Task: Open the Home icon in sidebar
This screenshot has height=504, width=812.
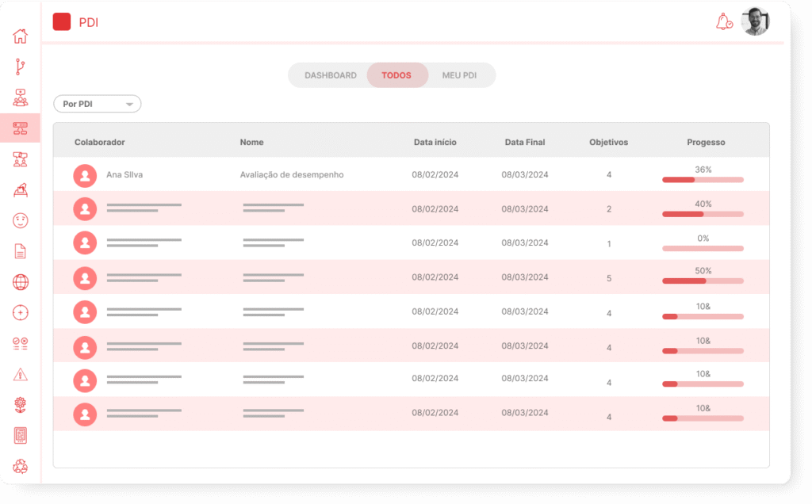Action: point(20,36)
